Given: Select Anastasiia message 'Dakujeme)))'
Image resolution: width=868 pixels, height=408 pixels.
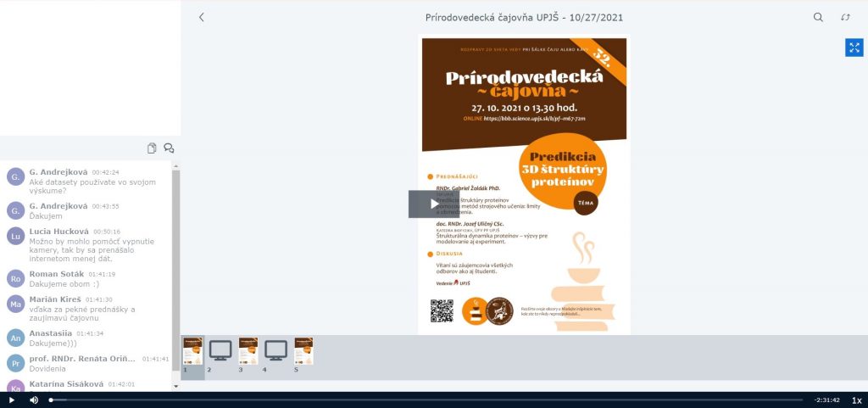Looking at the screenshot, I should tap(86, 338).
